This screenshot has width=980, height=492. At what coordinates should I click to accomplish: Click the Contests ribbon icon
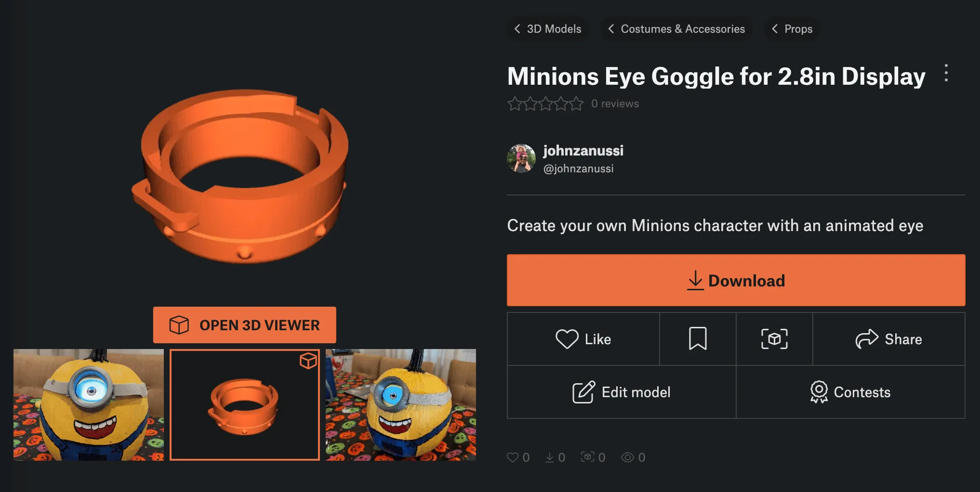click(x=819, y=392)
